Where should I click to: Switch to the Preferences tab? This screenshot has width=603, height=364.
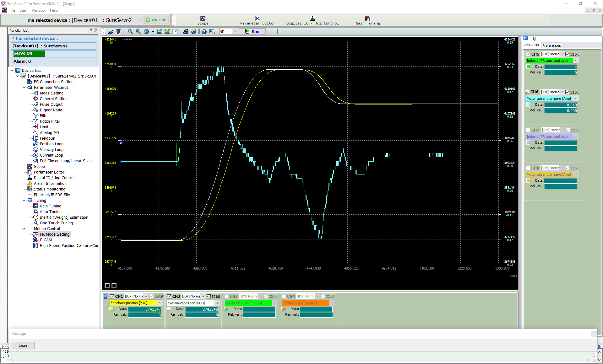pyautogui.click(x=551, y=45)
